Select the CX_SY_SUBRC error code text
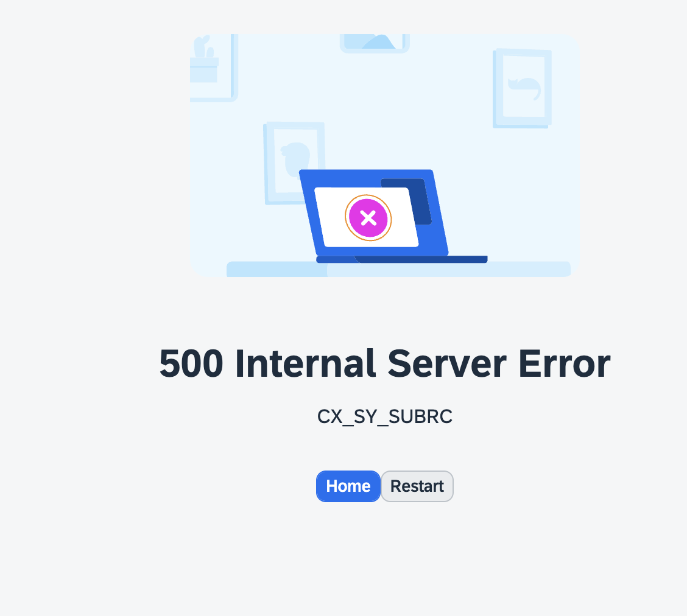Screen dimensions: 687x616 click(385, 416)
